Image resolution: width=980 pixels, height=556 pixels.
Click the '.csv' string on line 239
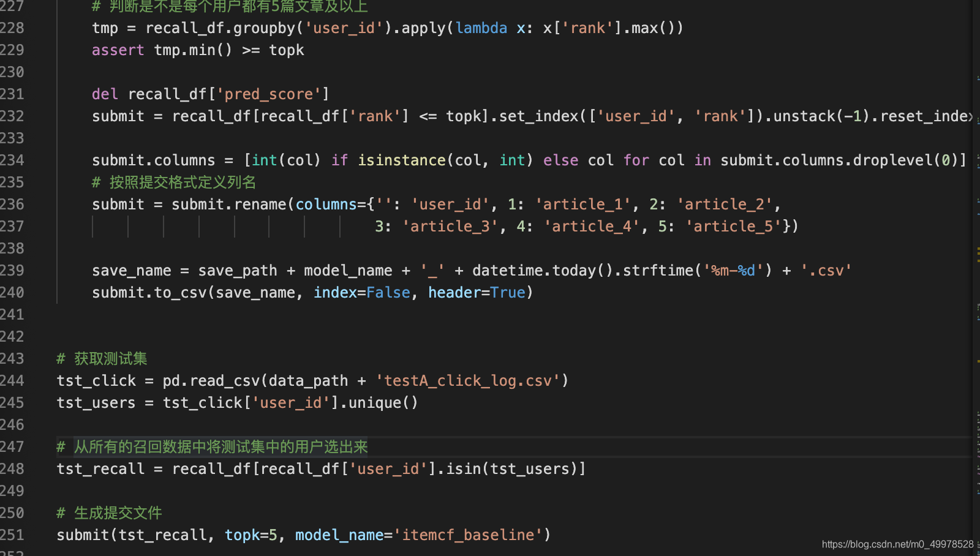coord(826,271)
